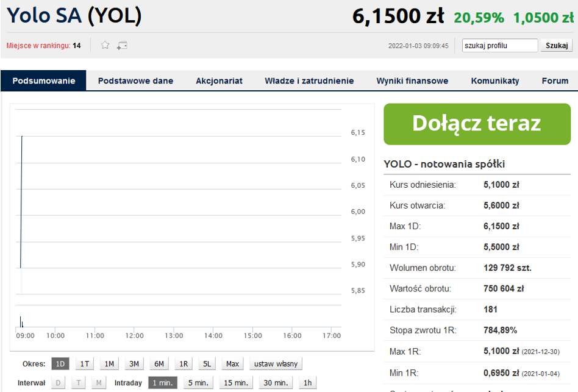578x392 pixels.
Task: Click the 6,00 price axis label
Action: (358, 212)
